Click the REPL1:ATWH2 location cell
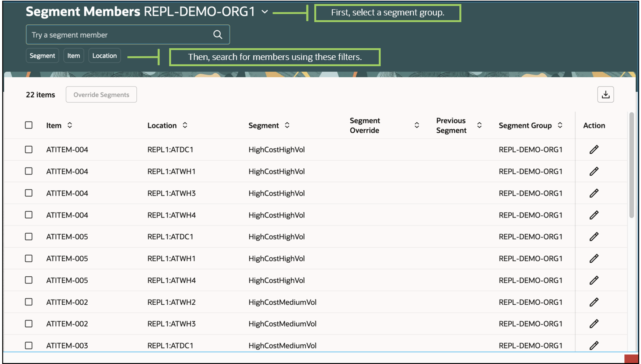 pos(171,302)
